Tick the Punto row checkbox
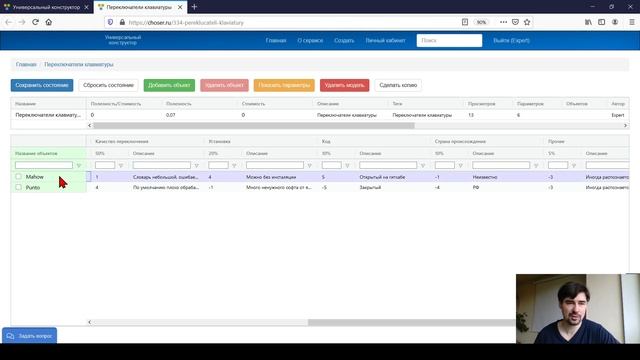The width and height of the screenshot is (640, 360). pos(18,187)
